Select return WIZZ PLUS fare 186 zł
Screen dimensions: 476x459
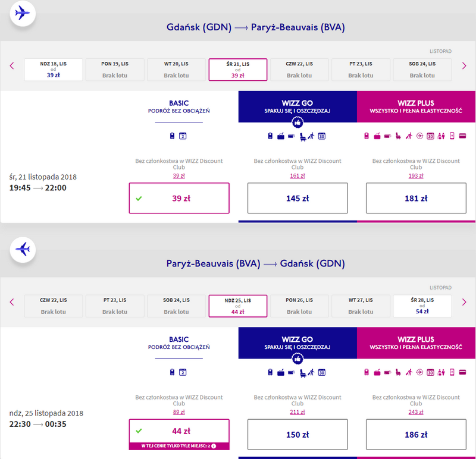click(416, 435)
